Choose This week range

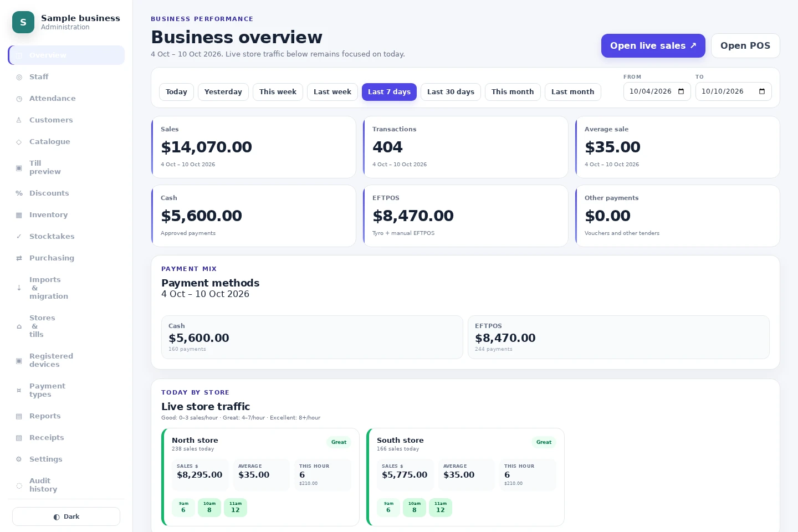(x=278, y=92)
